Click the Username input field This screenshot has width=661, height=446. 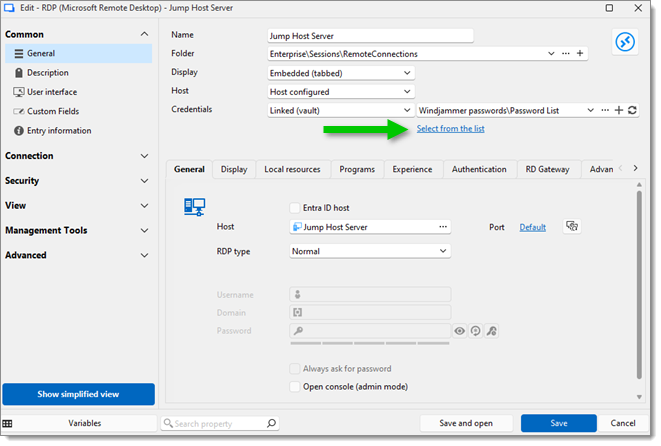pos(370,295)
